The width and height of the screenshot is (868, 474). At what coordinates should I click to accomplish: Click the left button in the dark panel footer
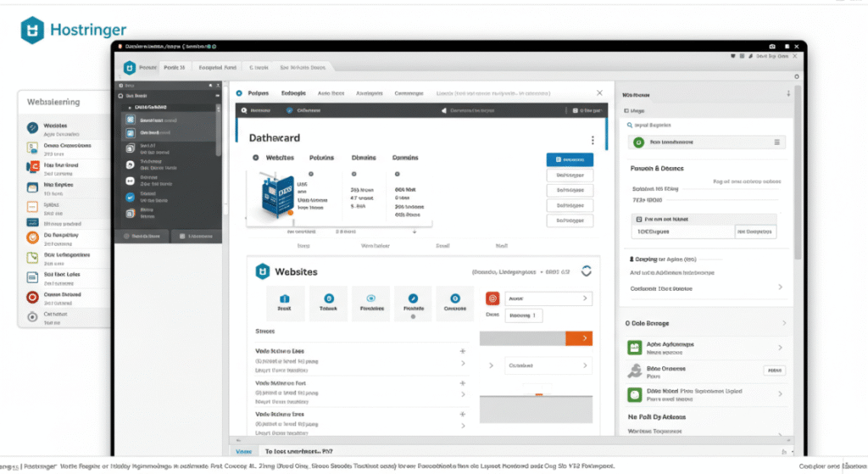[x=142, y=237]
